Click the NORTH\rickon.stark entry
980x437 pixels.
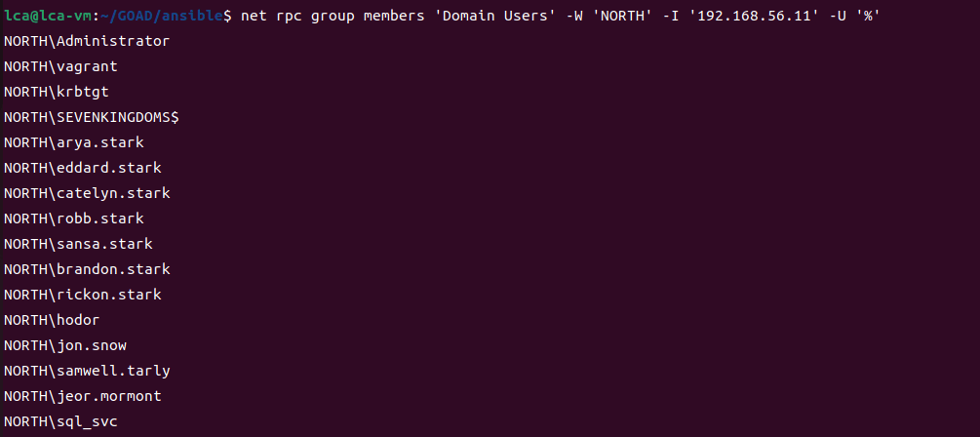click(x=83, y=295)
